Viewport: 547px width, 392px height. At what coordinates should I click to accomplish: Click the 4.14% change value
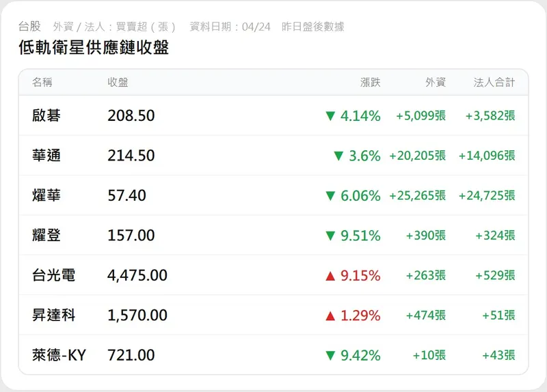[360, 116]
